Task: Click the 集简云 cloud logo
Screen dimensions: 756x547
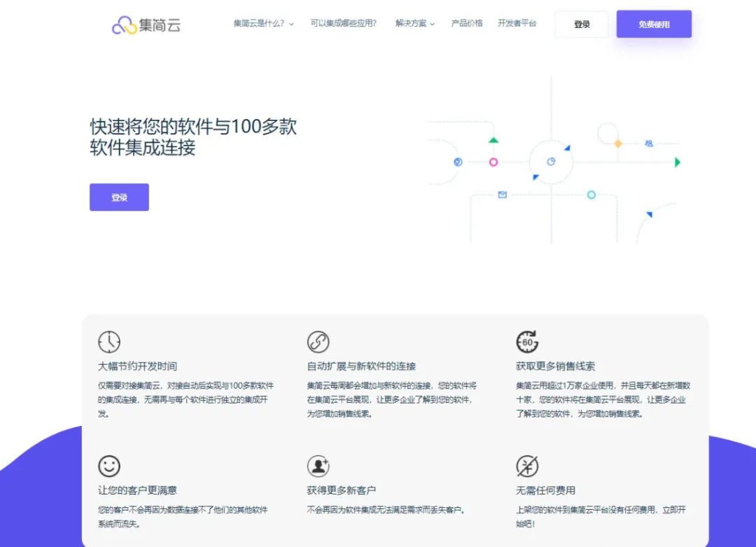Action: (x=146, y=25)
